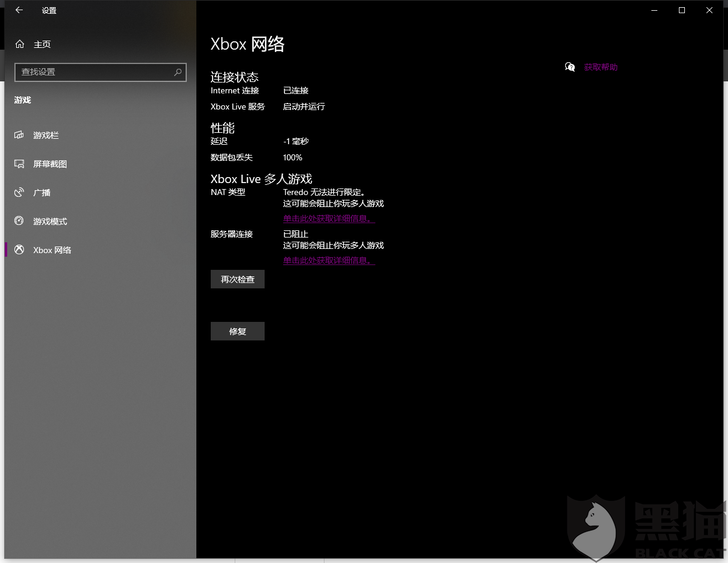The image size is (728, 563).
Task: Click the '服务器连接' label
Action: (232, 234)
